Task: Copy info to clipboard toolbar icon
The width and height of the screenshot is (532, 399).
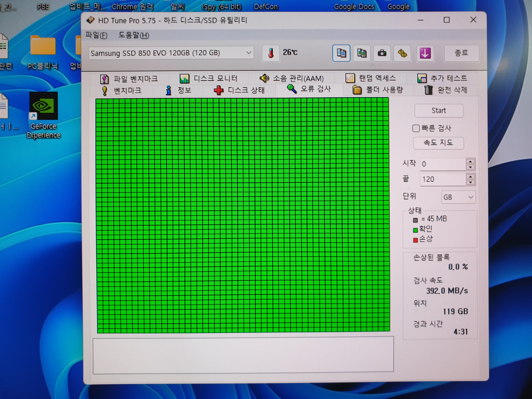Action: point(341,53)
